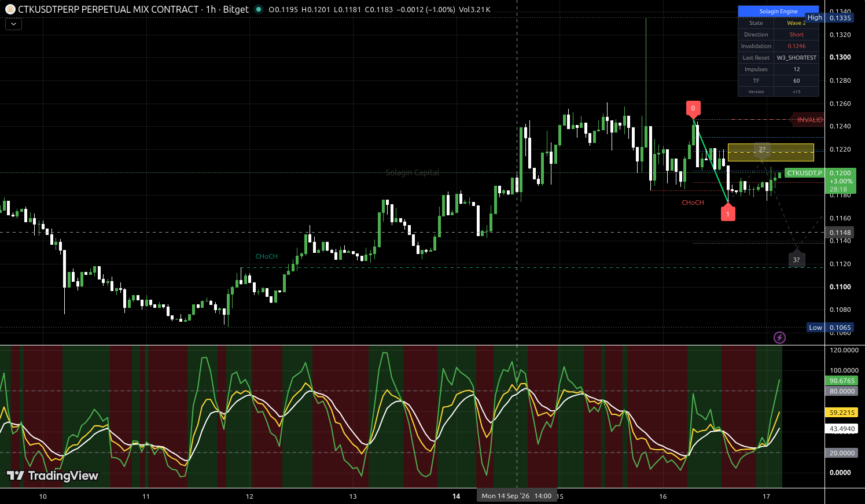865x504 pixels.
Task: Click the Solagin Engine table header
Action: pos(778,11)
